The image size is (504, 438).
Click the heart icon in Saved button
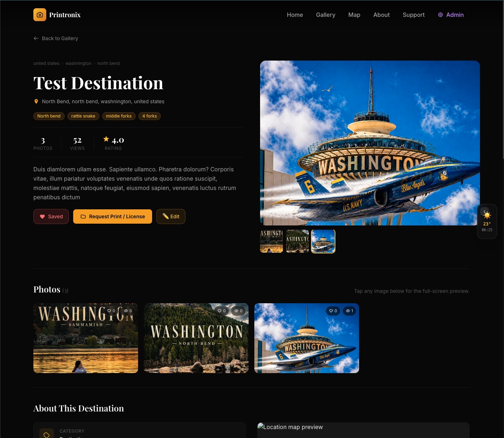coord(42,216)
